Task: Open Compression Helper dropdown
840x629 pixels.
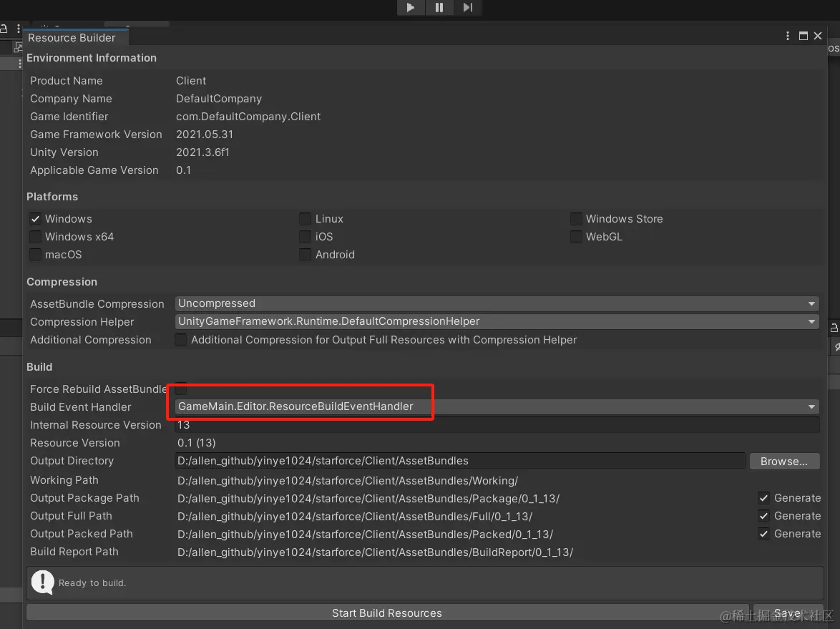Action: click(497, 321)
